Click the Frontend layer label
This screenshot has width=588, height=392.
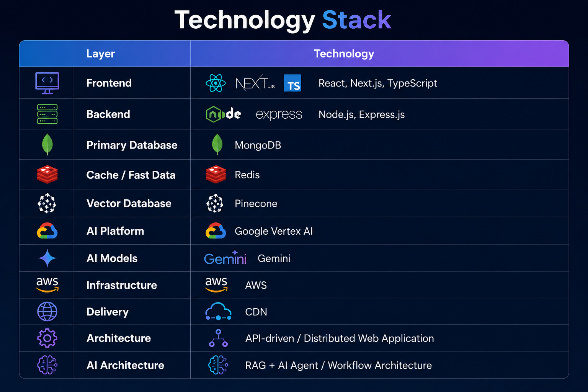tap(109, 83)
